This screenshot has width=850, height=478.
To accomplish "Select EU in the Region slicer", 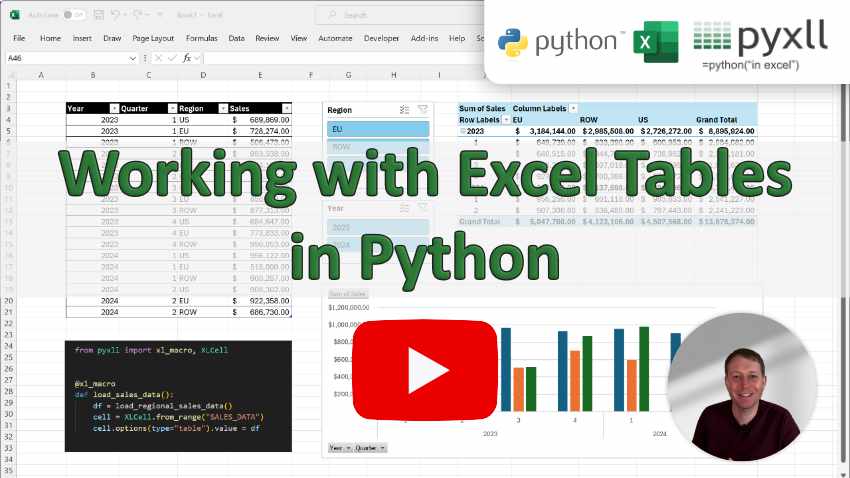I will pyautogui.click(x=378, y=129).
